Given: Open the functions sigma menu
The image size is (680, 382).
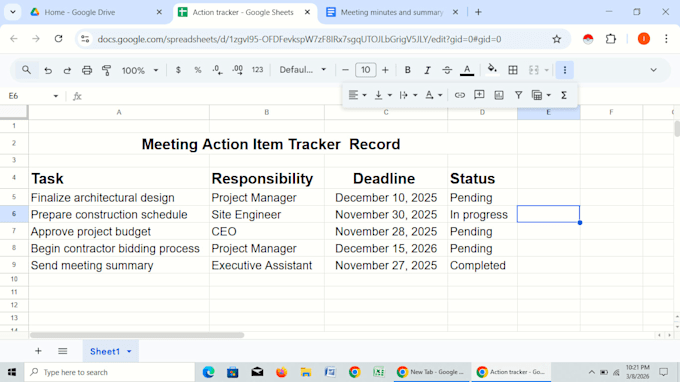Looking at the screenshot, I should pos(564,95).
